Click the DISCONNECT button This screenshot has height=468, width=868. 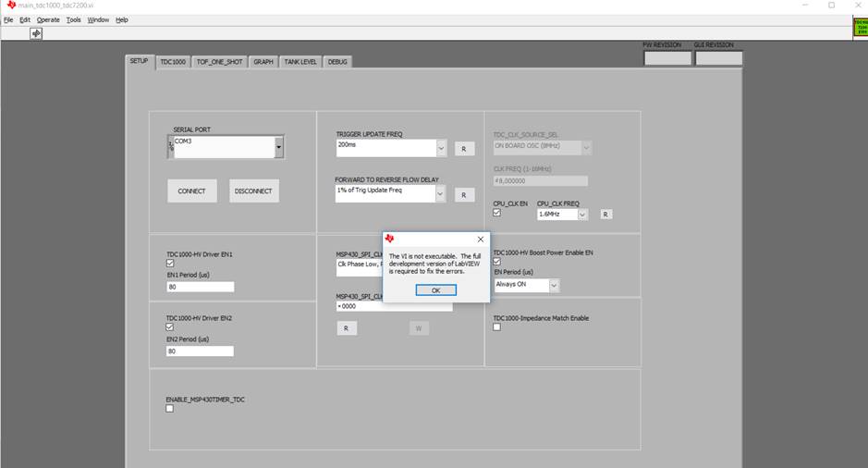(x=253, y=191)
